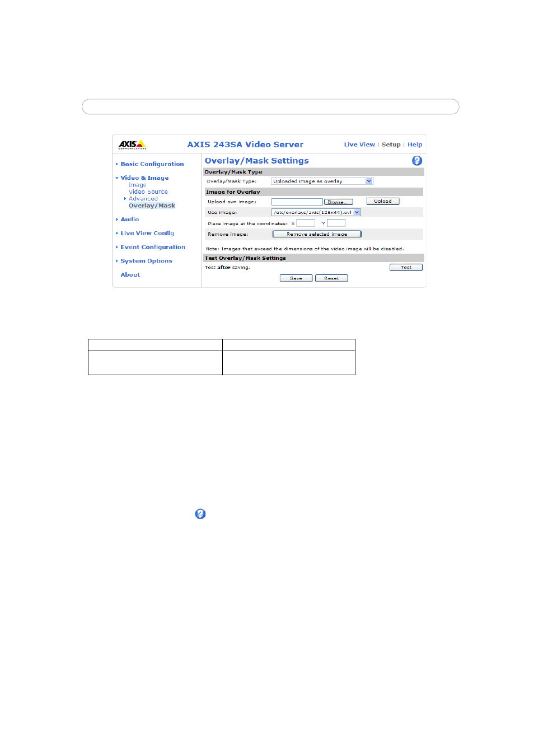Open the Use image dropdown showing the overlay file path
534x756 pixels.
pos(316,212)
